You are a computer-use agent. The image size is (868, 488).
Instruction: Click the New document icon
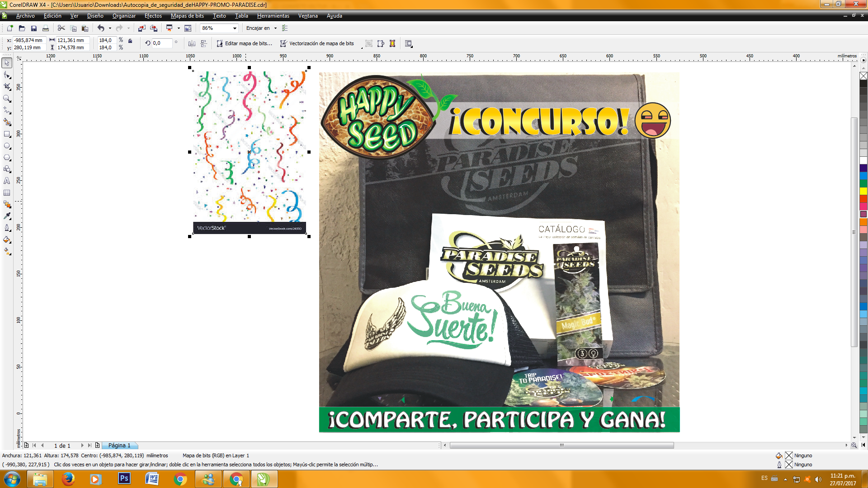[10, 28]
